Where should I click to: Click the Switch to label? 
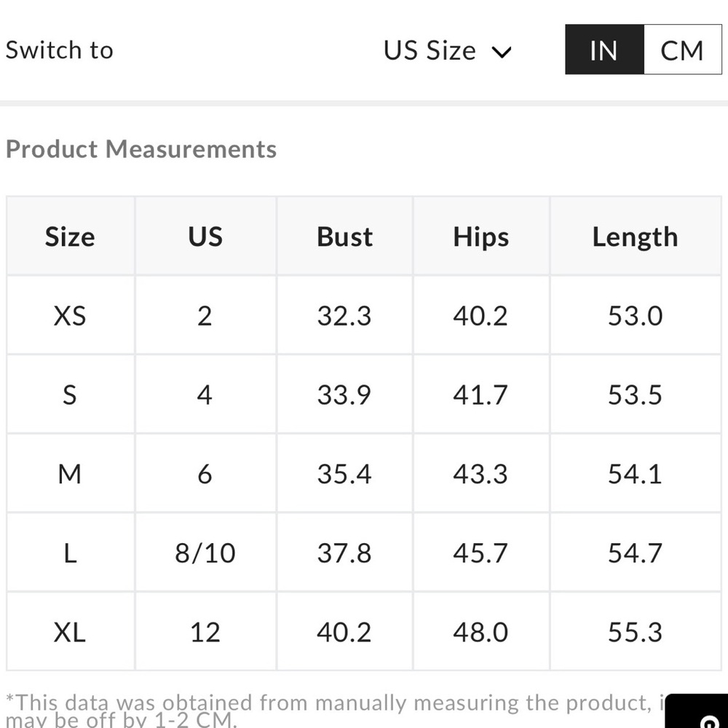[60, 50]
